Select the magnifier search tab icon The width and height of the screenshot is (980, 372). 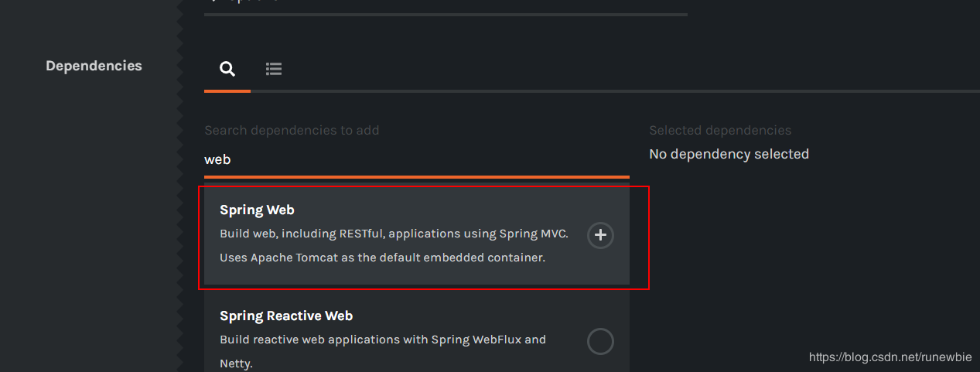pos(227,69)
